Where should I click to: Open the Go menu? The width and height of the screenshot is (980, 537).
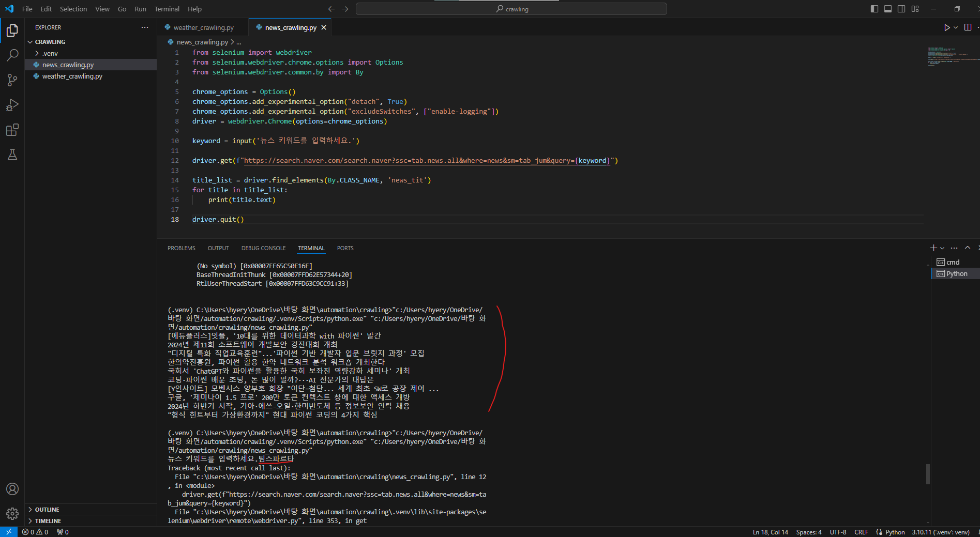(122, 9)
